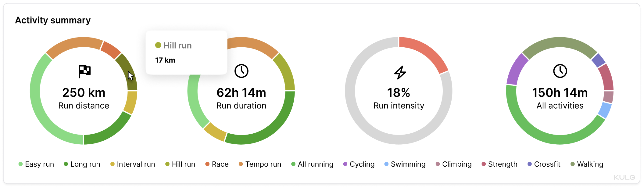Toggle the Tempo run legend entry
Screen dimensions: 644x188
[x=260, y=164]
